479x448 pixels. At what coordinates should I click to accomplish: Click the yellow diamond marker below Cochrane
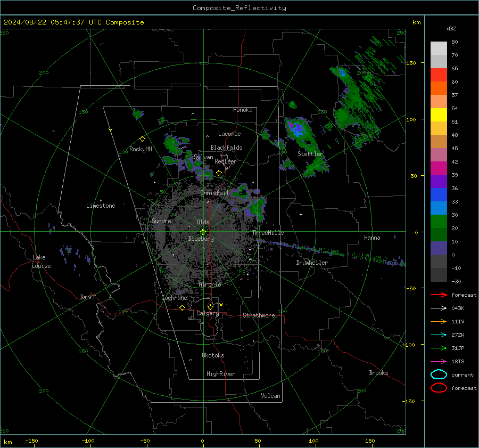click(x=182, y=307)
